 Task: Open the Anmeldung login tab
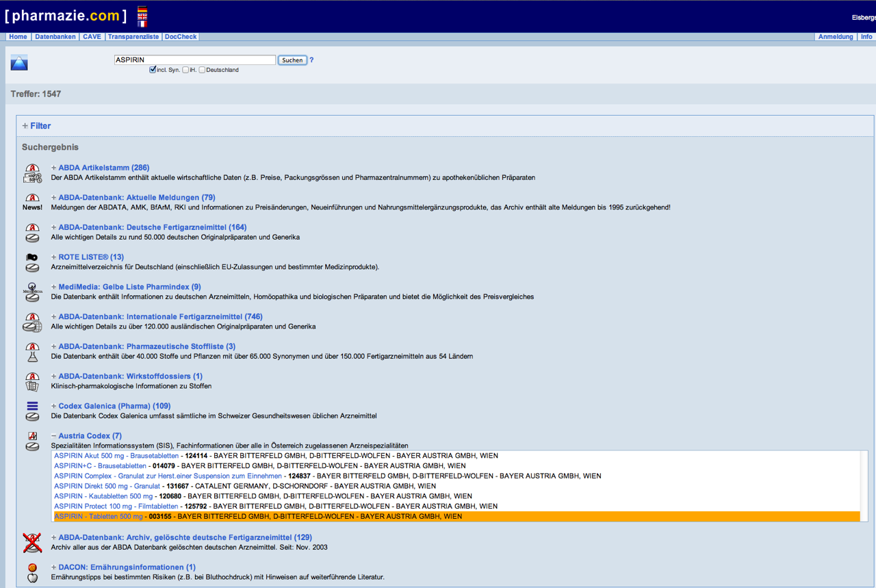tap(836, 37)
